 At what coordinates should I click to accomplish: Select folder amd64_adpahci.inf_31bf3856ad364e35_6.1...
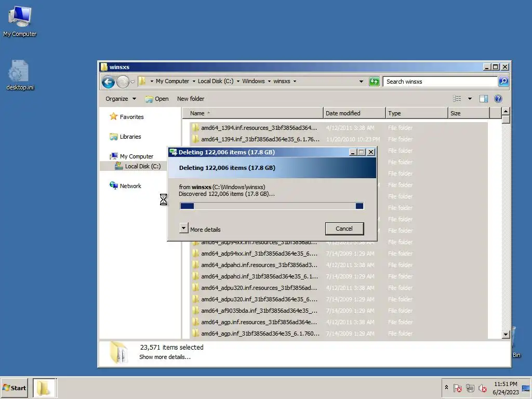point(338,276)
